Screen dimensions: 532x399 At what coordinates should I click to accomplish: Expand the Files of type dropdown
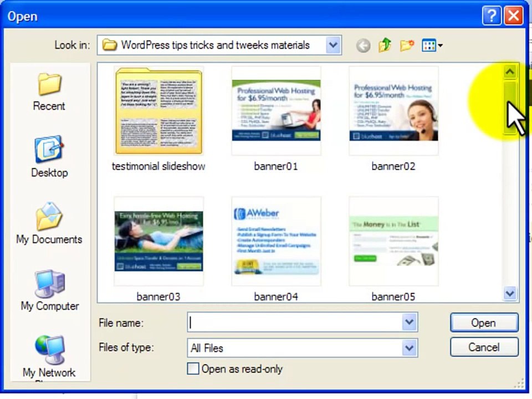409,348
